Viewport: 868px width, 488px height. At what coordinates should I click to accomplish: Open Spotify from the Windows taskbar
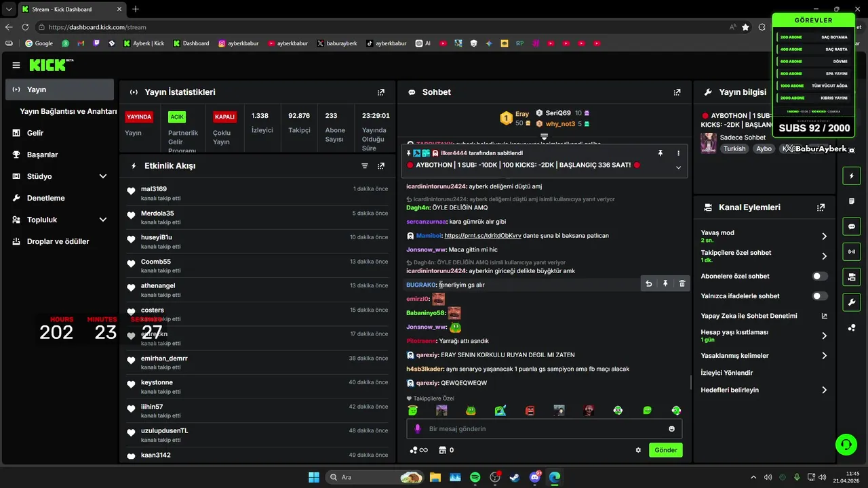pyautogui.click(x=475, y=477)
